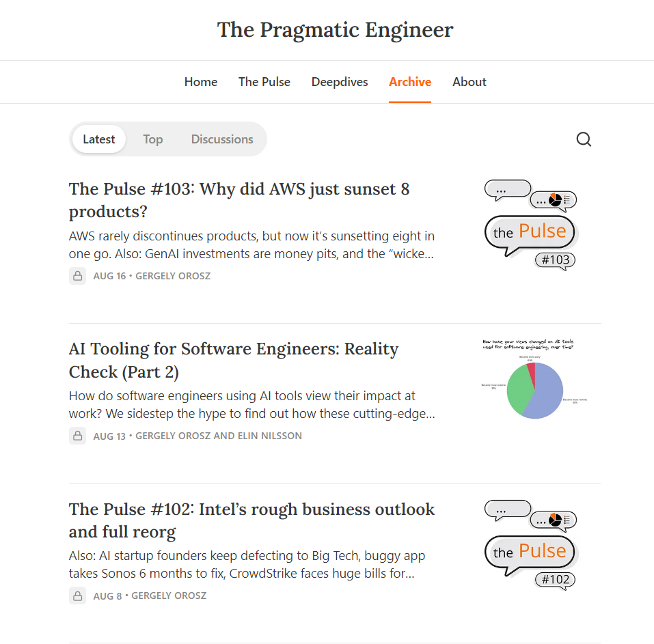Open The Pulse navigation item

pos(264,82)
